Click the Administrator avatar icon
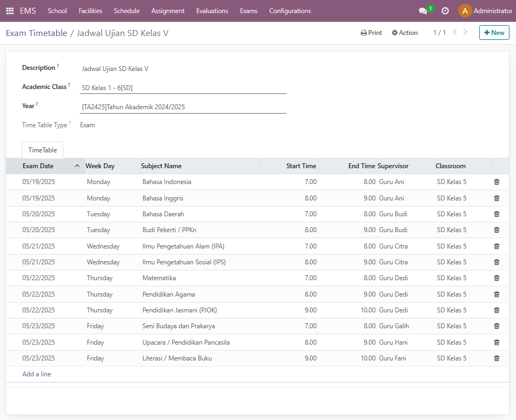This screenshot has height=420, width=516. (x=465, y=11)
